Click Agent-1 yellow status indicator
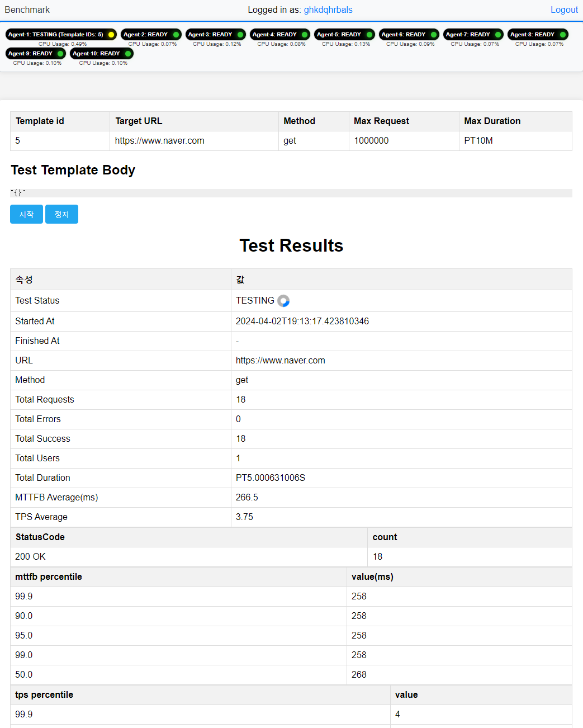583x728 pixels. [x=111, y=35]
